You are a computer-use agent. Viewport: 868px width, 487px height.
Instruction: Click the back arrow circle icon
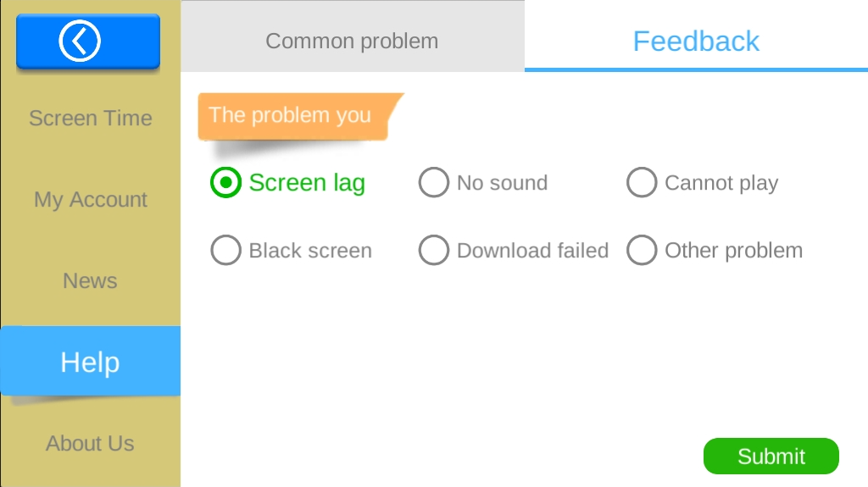point(80,41)
